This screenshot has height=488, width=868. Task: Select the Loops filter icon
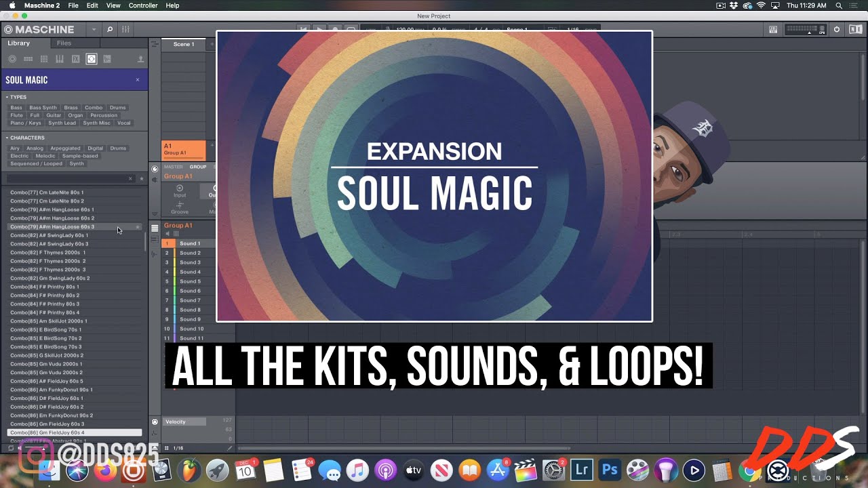click(x=92, y=59)
